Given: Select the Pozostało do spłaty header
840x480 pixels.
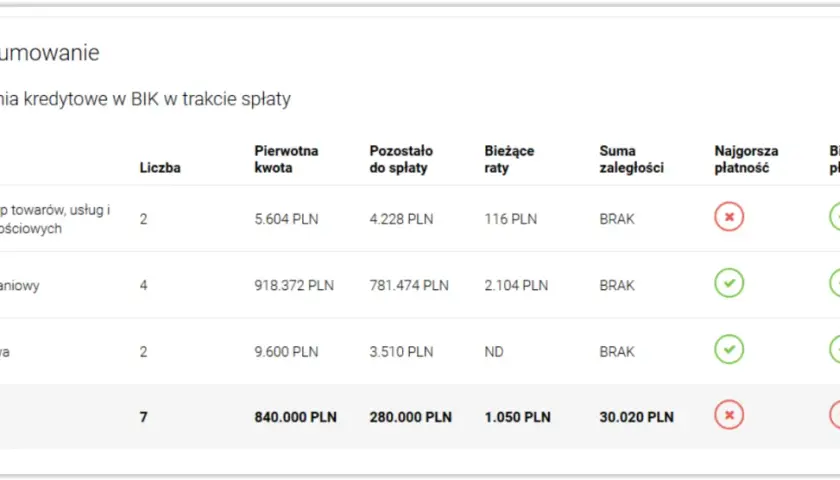Looking at the screenshot, I should 401,159.
